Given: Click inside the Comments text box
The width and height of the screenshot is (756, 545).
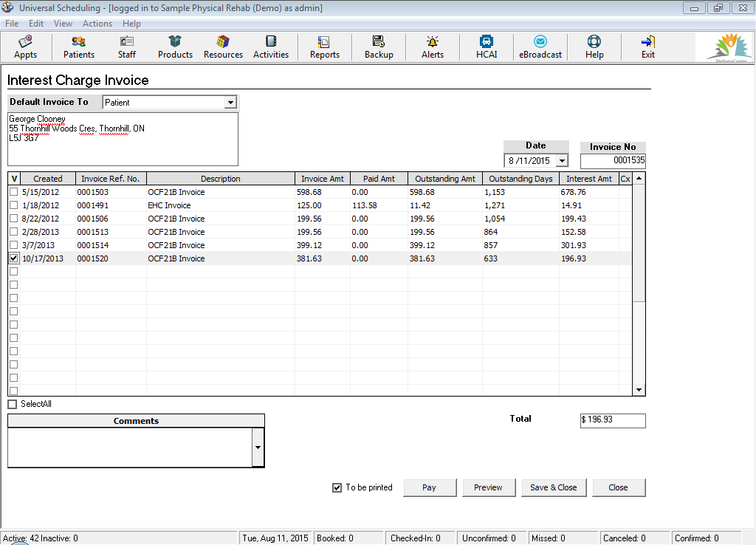Looking at the screenshot, I should click(130, 447).
